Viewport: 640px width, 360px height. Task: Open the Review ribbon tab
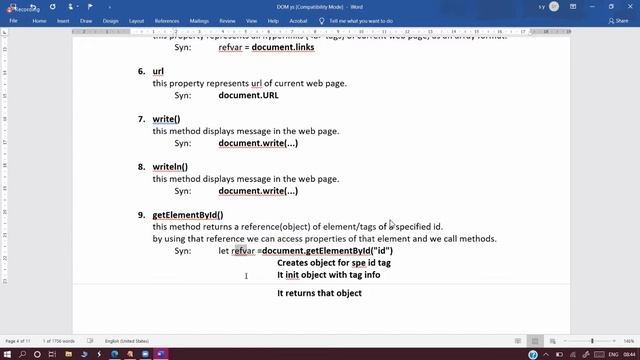pyautogui.click(x=227, y=21)
